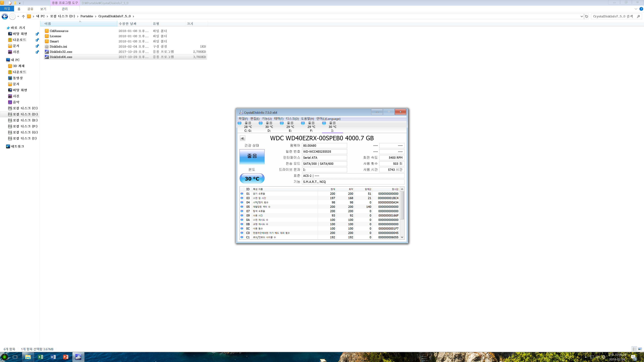Click the volume speaker tray icon

[x=598, y=357]
